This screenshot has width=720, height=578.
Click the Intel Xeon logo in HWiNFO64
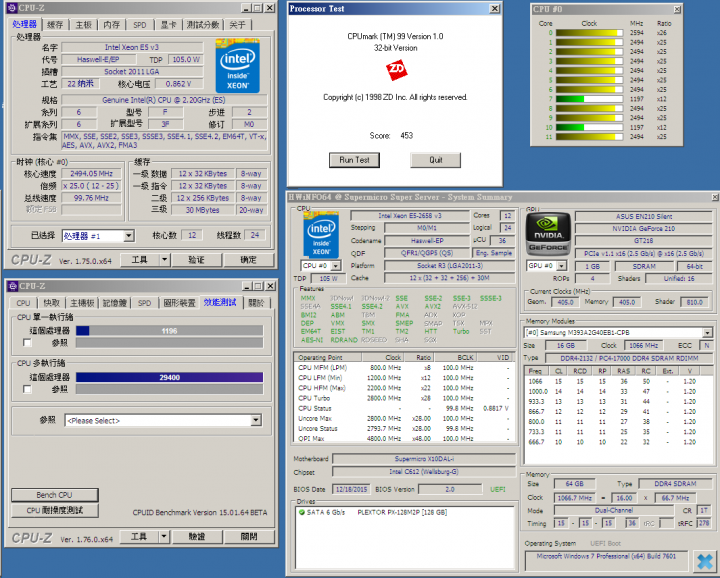(x=321, y=235)
